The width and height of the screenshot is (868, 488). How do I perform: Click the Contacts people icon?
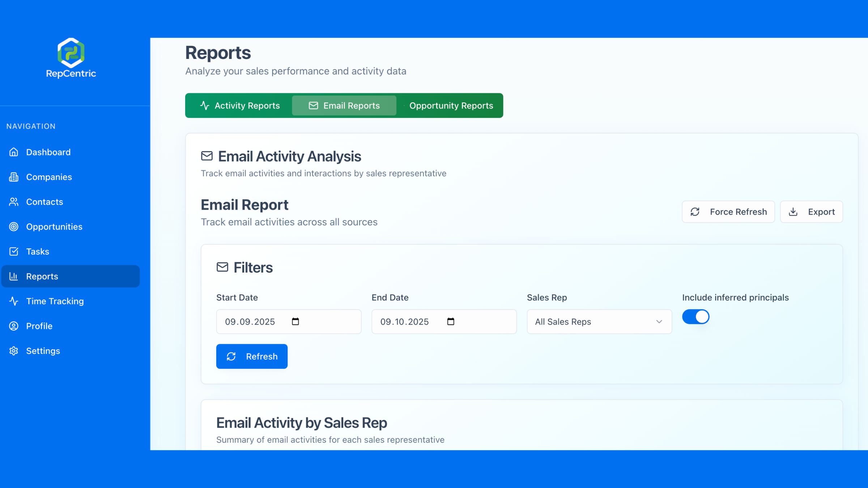click(x=14, y=202)
